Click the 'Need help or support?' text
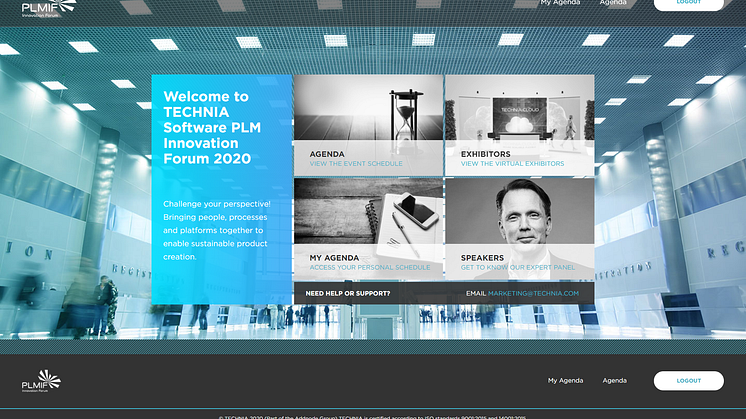The width and height of the screenshot is (746, 419). (x=348, y=293)
